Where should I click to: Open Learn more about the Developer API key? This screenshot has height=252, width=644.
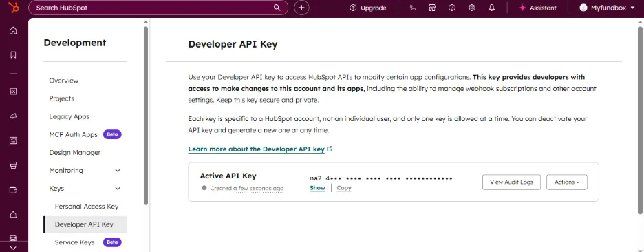(x=256, y=149)
